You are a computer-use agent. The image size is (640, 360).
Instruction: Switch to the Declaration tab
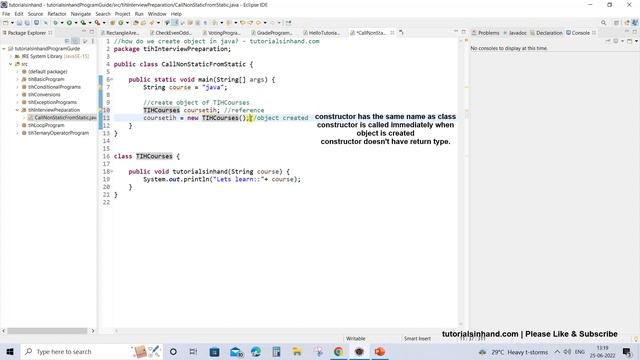pyautogui.click(x=546, y=33)
